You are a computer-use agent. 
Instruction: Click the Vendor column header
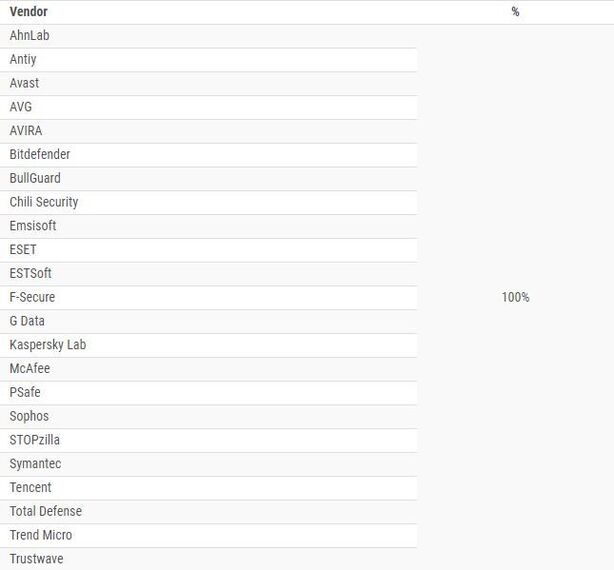[28, 12]
